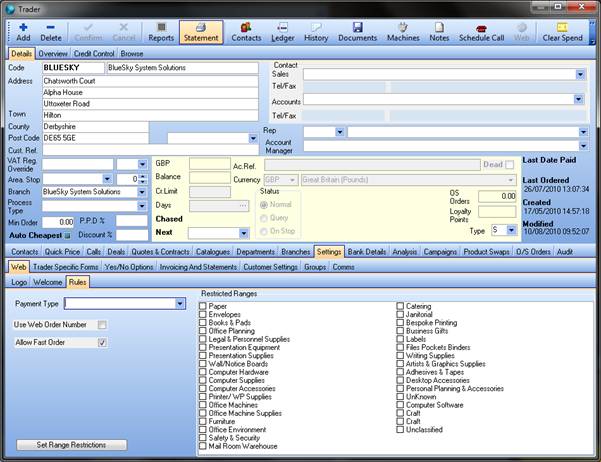Image resolution: width=601 pixels, height=462 pixels.
Task: Open the Account Manager dropdown
Action: 583,146
